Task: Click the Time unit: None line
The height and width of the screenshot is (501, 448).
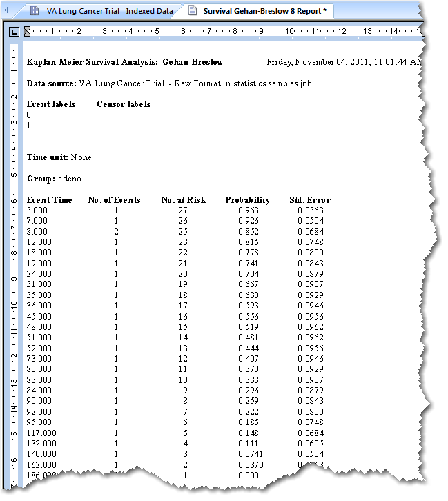Action: [59, 157]
